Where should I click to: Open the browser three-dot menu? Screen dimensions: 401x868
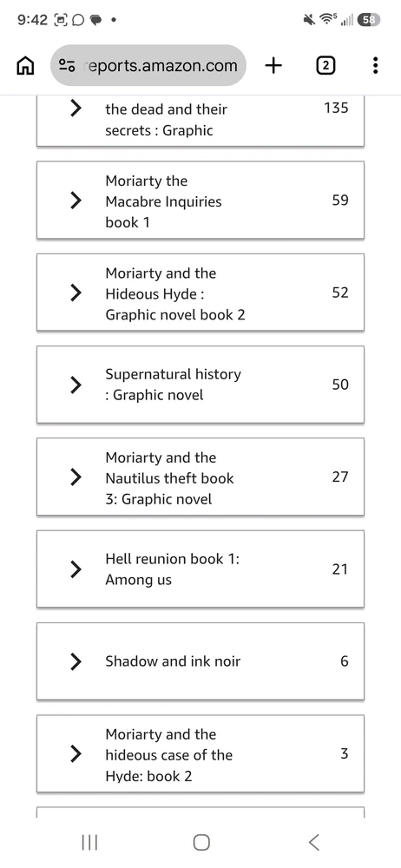[376, 66]
